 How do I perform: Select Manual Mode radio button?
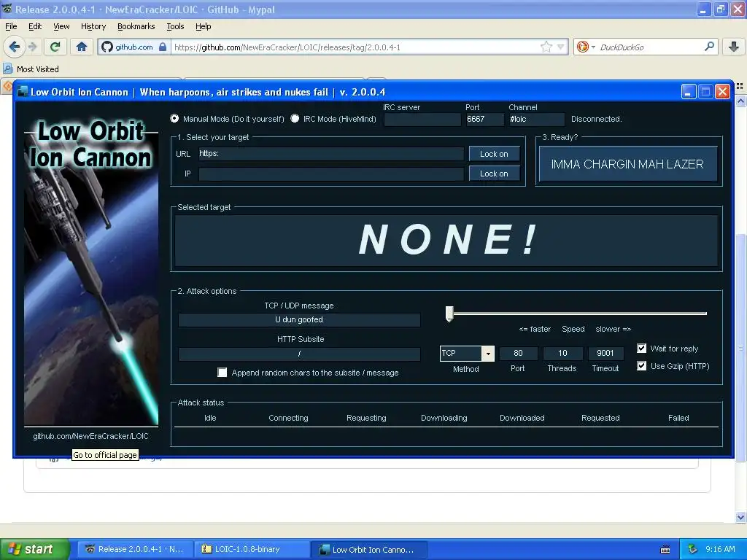(x=174, y=119)
